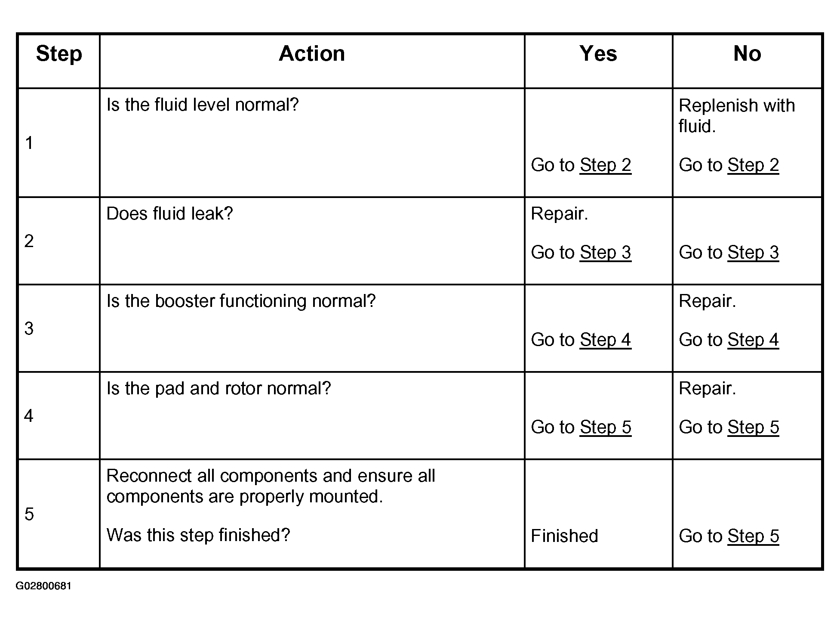Screen dimensions: 840x622
Task: Select the 'Action' column header
Action: (x=312, y=54)
